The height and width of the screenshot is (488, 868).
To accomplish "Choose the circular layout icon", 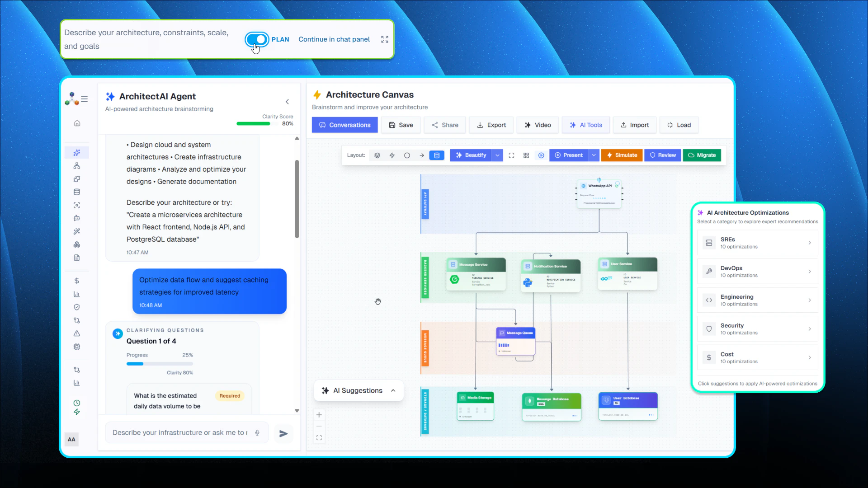I will (407, 155).
